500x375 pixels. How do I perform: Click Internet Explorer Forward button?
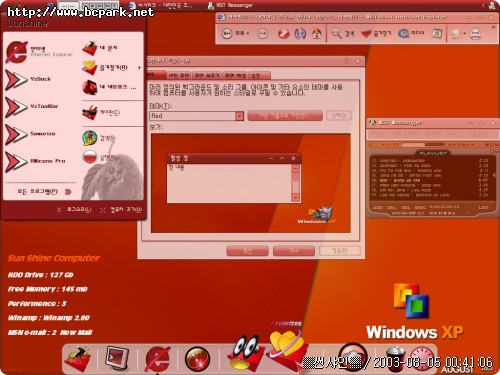pos(263,33)
